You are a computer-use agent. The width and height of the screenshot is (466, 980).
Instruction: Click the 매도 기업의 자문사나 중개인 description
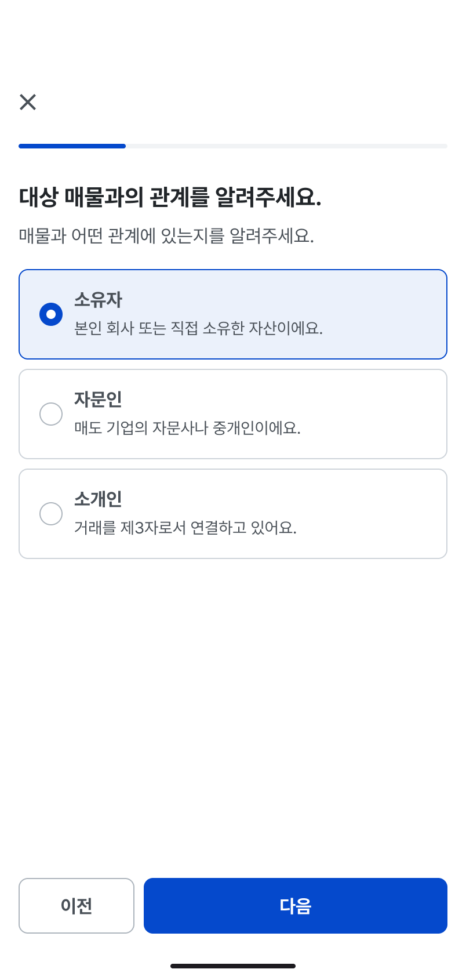tap(187, 429)
